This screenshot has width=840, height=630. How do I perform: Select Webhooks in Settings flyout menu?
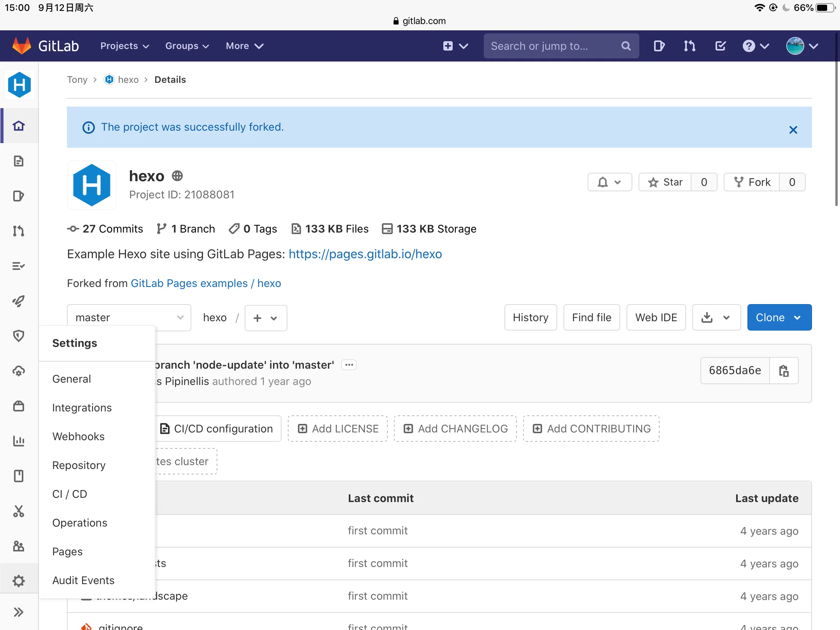pos(79,436)
